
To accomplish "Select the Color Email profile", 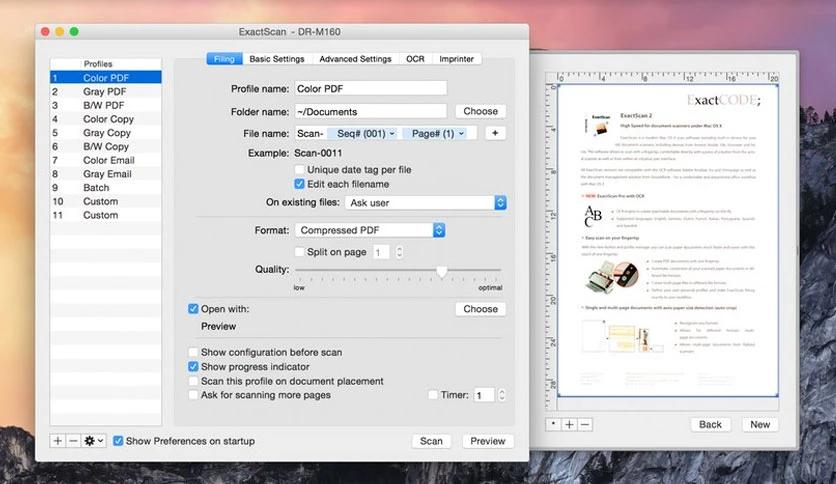I will [x=106, y=160].
